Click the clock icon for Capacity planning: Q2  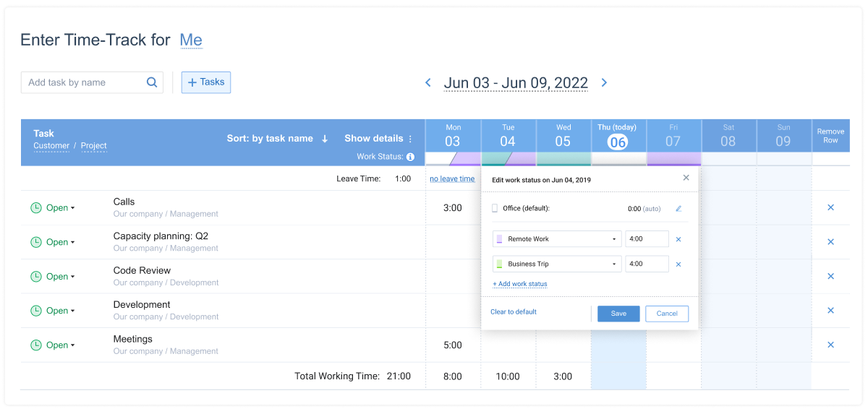coord(36,242)
